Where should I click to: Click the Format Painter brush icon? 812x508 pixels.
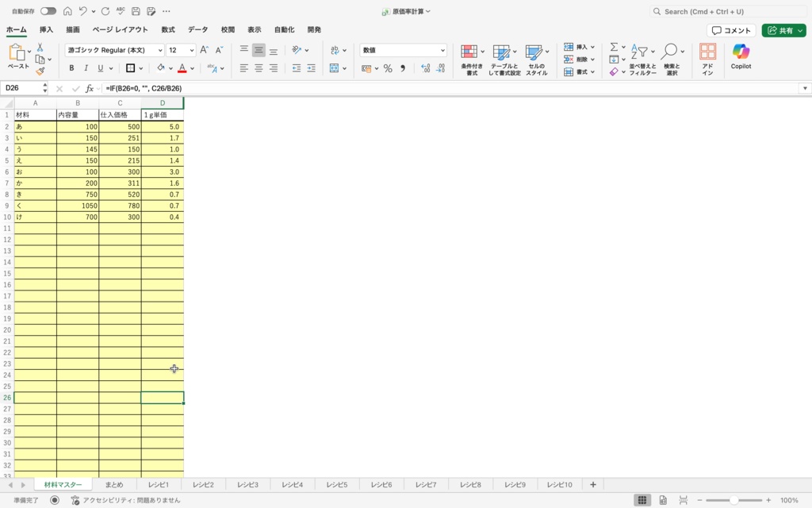click(40, 71)
